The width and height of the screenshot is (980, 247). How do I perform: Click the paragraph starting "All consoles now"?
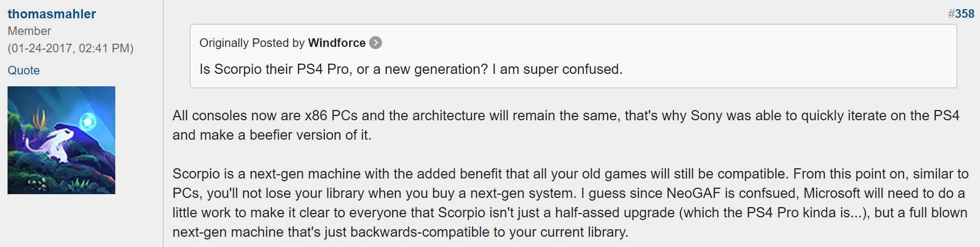566,115
